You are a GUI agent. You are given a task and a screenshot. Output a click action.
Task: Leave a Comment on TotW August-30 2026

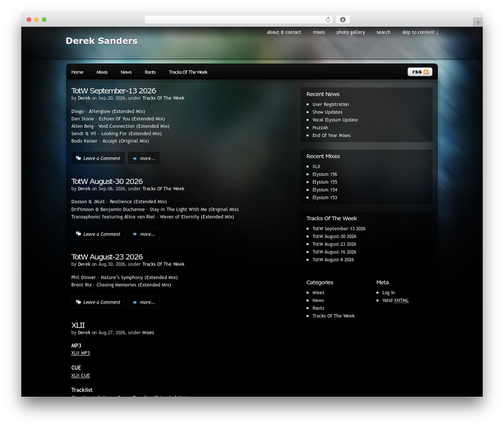pos(98,234)
